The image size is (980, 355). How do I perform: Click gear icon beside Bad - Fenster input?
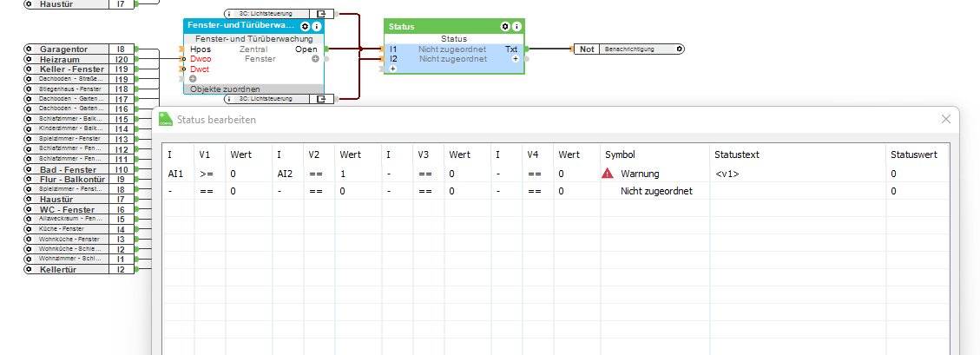coord(28,169)
